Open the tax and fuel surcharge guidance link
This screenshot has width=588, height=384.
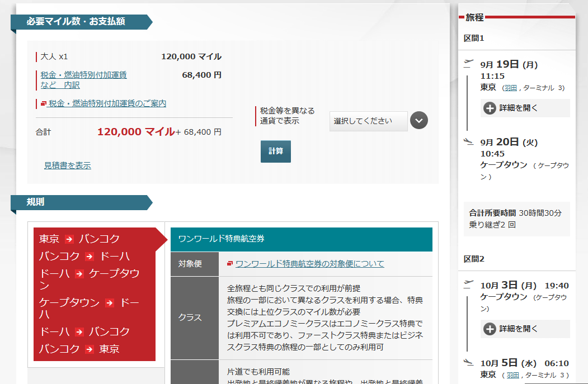[107, 103]
